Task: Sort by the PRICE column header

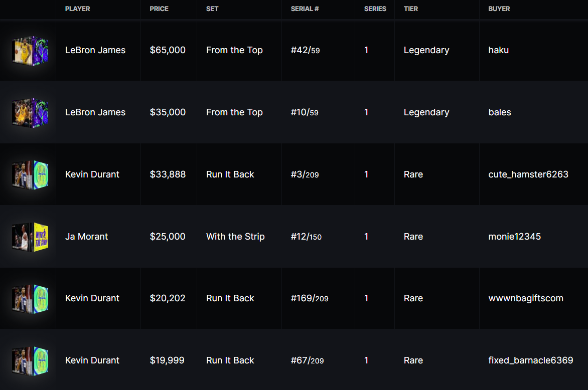Action: click(160, 9)
